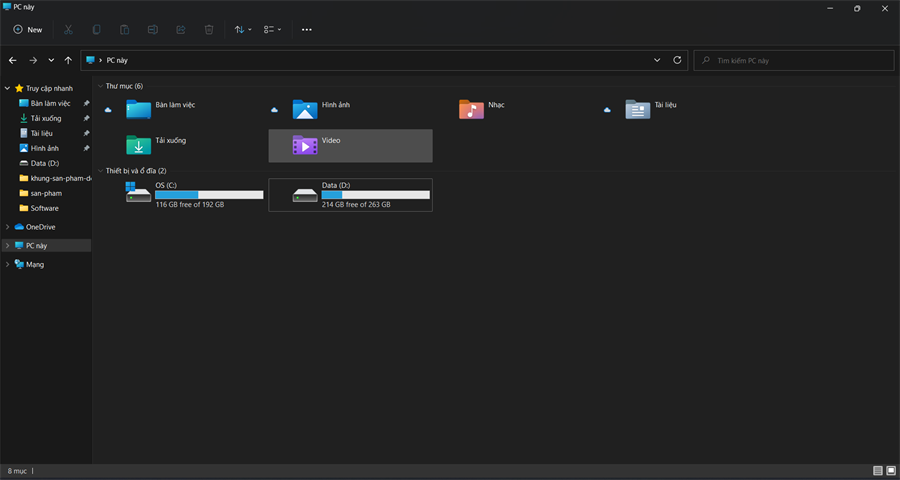Expand the Mạng tree node
Viewport: 900px width, 480px height.
[7, 265]
